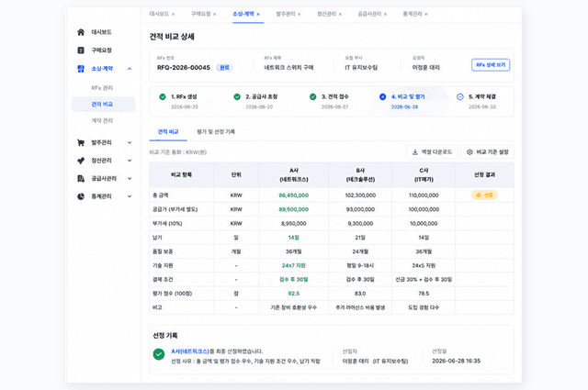Open 정산관리 icon in sidebar

pos(81,161)
